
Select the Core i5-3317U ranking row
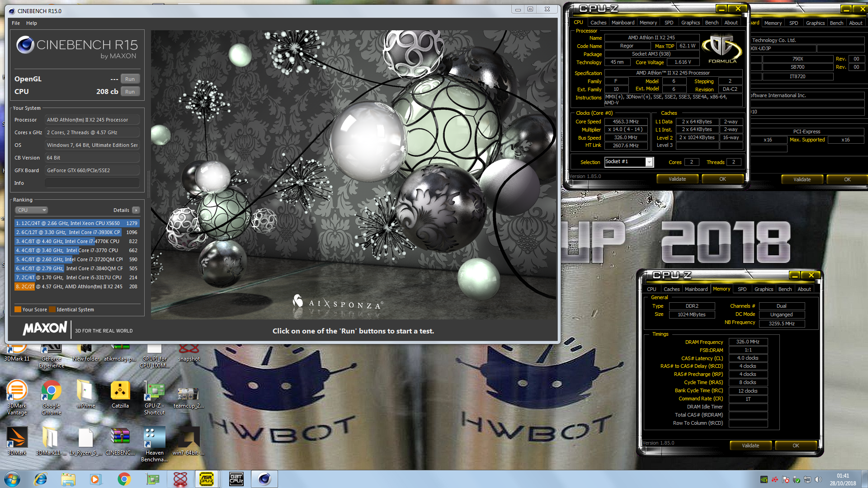[77, 277]
